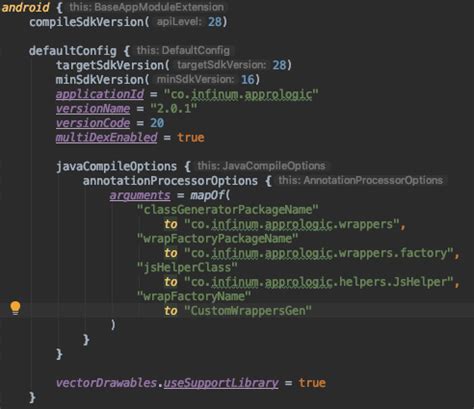Viewport: 474px width, 409px height.
Task: Click 'targetSdkVersion' call
Action: tap(110, 65)
